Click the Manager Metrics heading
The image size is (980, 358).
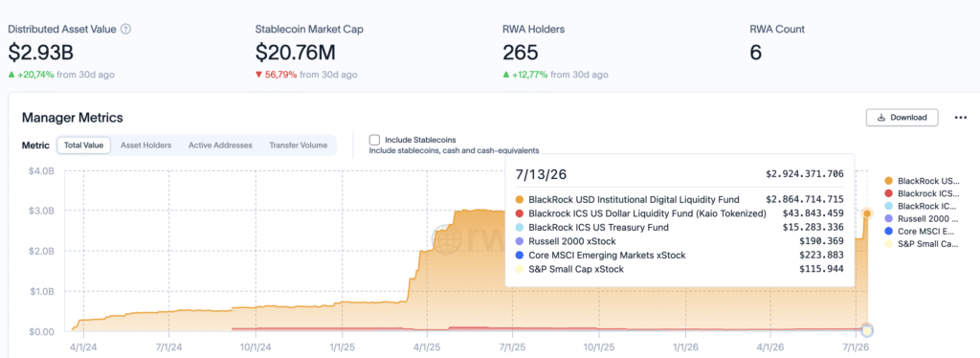tap(73, 118)
